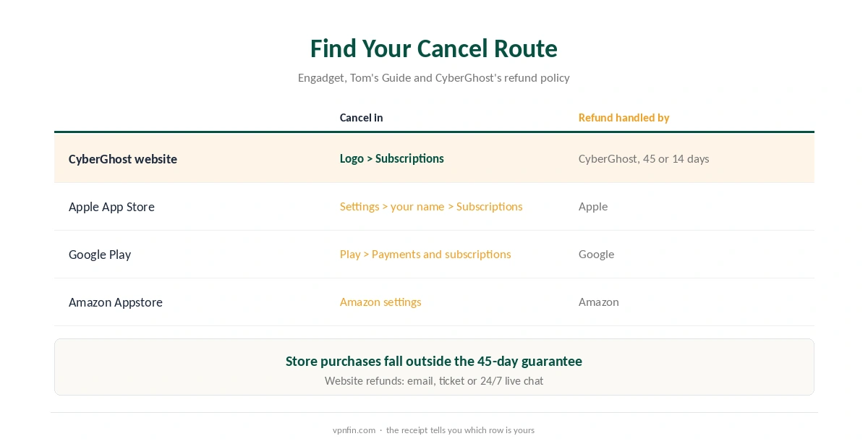
Task: Click the 'Find Your Cancel Route' heading
Action: point(434,48)
